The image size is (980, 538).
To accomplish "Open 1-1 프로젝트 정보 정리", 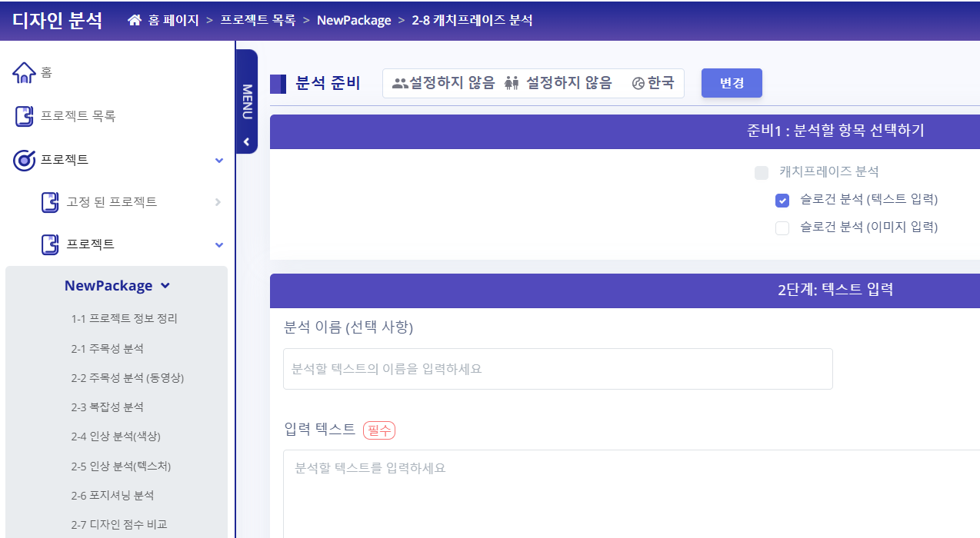I will click(x=125, y=318).
